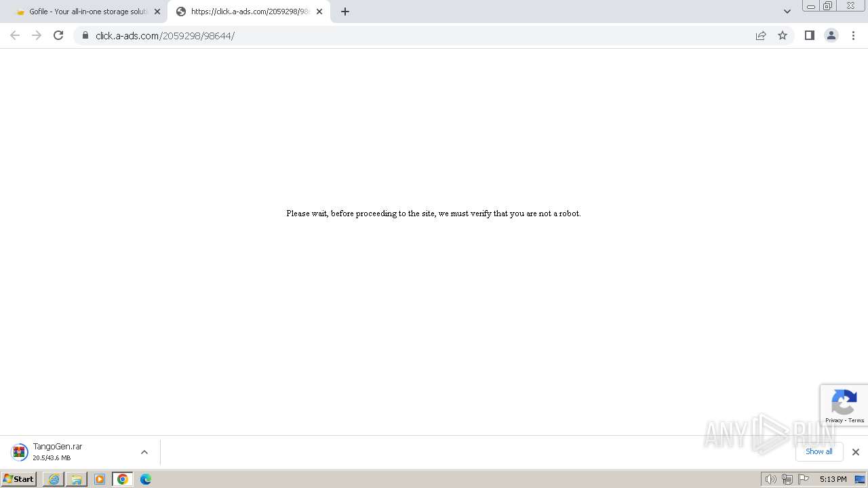
Task: Open the reCAPTCHA Terms link
Action: [x=856, y=420]
